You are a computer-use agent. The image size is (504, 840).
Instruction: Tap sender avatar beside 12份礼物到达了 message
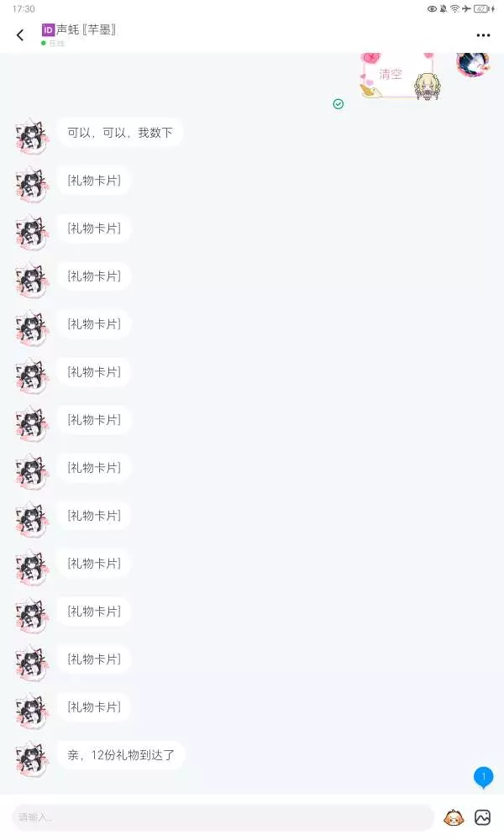[x=32, y=759]
